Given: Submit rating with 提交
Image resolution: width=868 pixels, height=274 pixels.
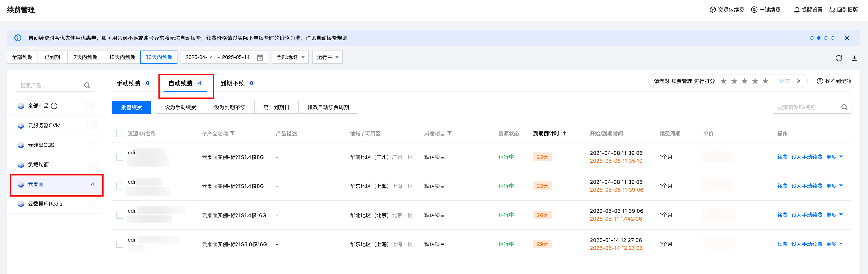Looking at the screenshot, I should (785, 81).
